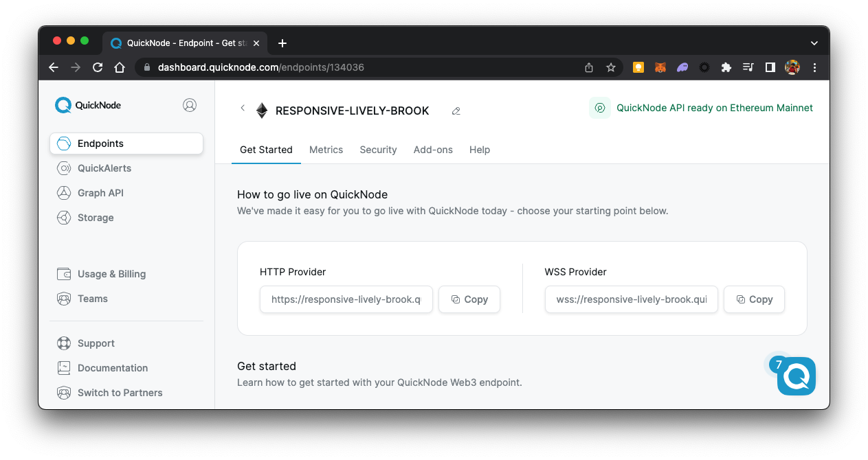
Task: Open the dark circular extension icon
Action: tap(704, 67)
